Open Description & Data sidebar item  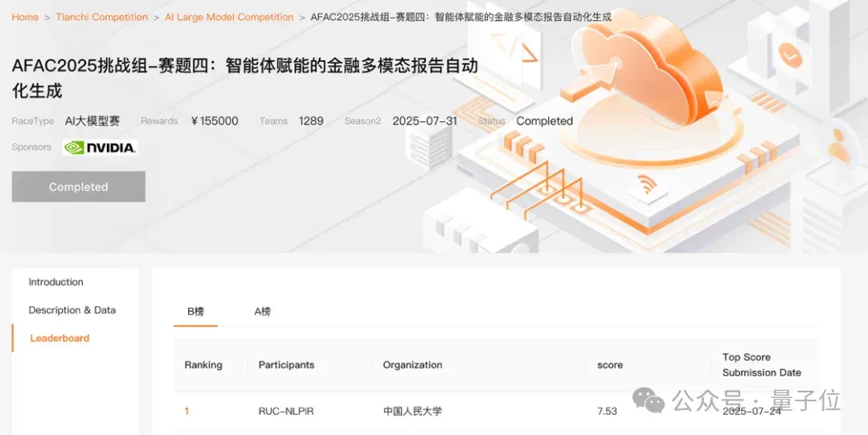coord(72,310)
